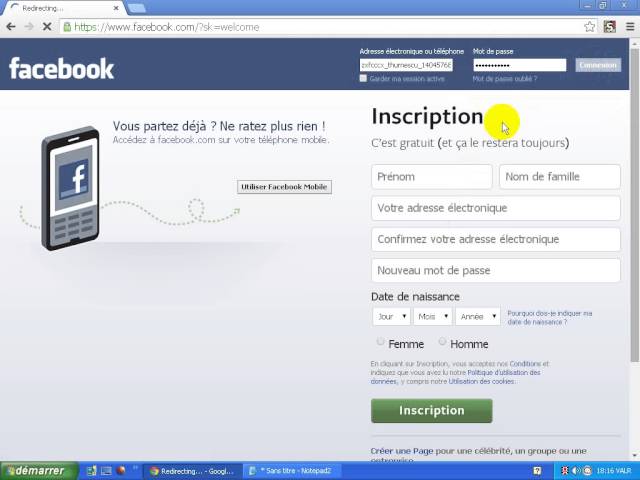
Task: Click the page vertical scrollbar thumb
Action: 635,204
